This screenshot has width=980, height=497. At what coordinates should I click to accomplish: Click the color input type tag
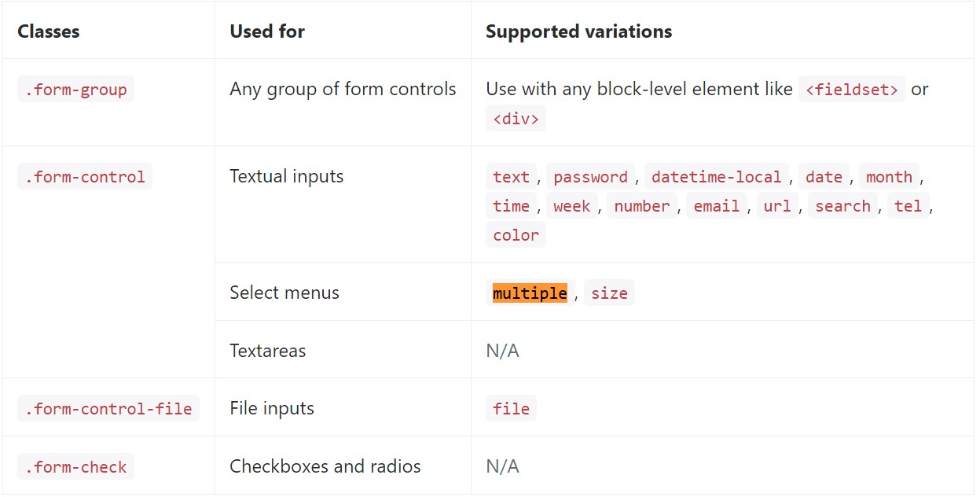(x=516, y=235)
